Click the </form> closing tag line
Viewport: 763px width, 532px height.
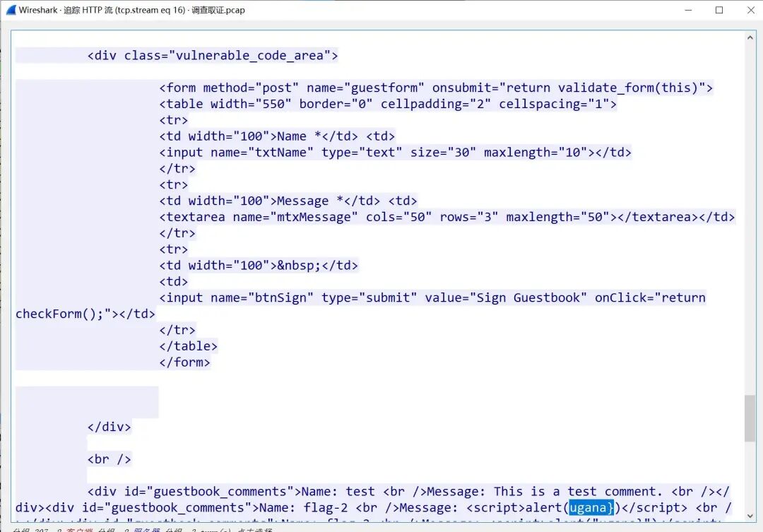coord(184,362)
